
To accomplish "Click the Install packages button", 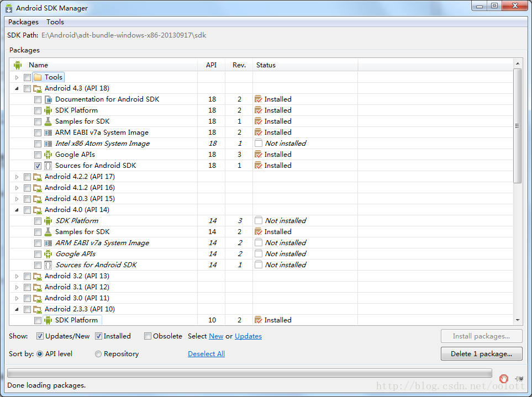I will pos(481,336).
